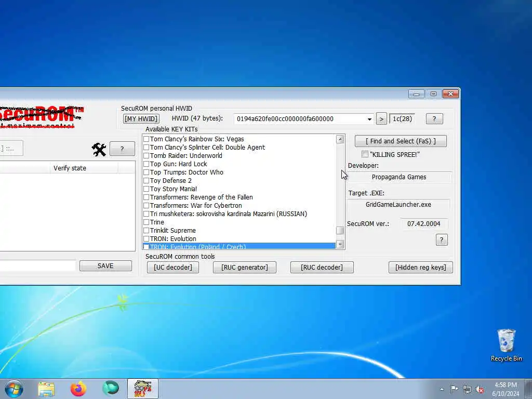532x399 pixels.
Task: Click the ? button next to tools icon
Action: pos(122,149)
